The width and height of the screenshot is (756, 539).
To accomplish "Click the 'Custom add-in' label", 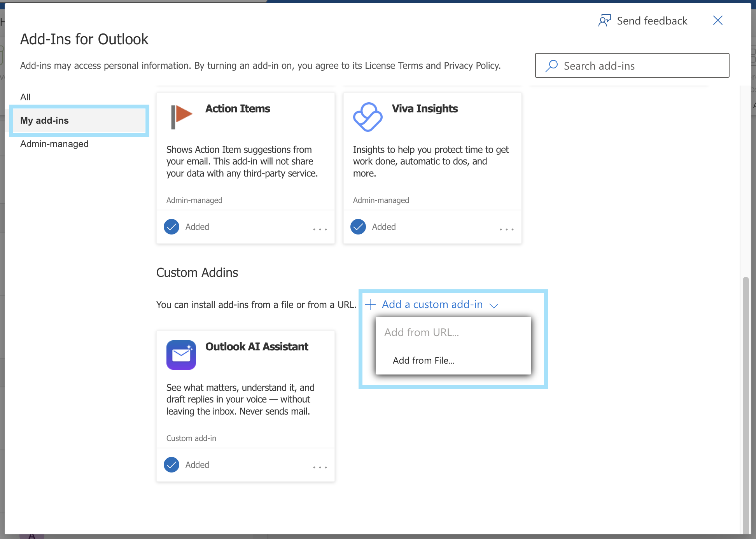I will point(191,438).
